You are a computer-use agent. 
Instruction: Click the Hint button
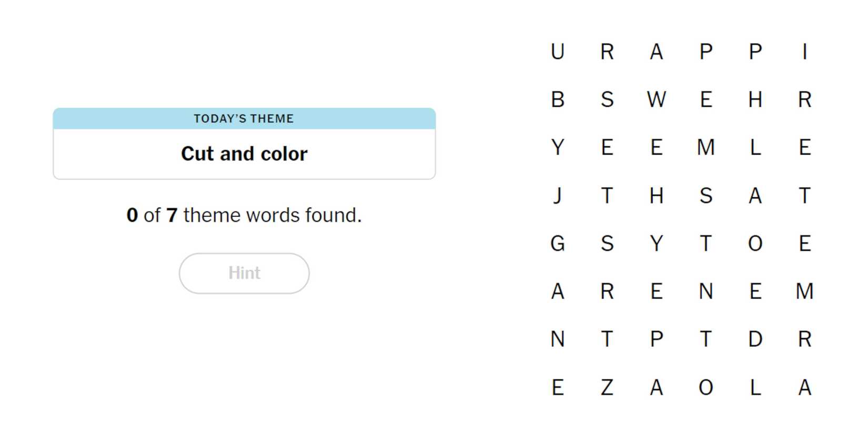244,273
